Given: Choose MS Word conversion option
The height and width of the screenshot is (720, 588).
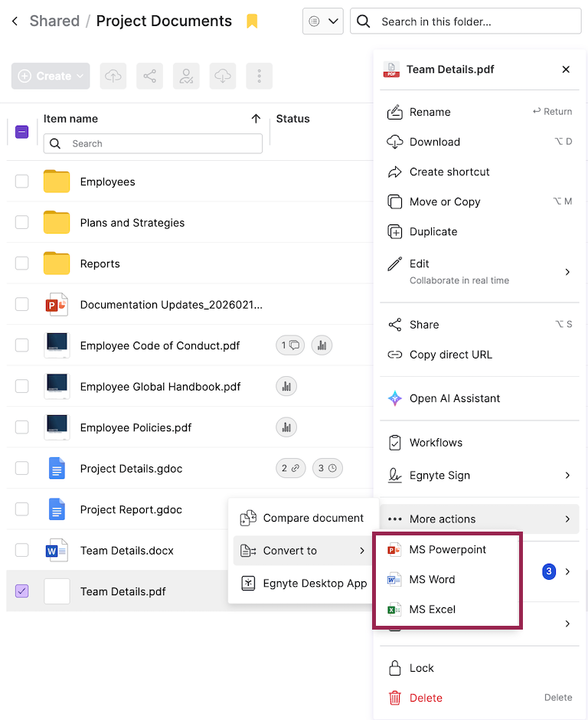Looking at the screenshot, I should click(432, 580).
